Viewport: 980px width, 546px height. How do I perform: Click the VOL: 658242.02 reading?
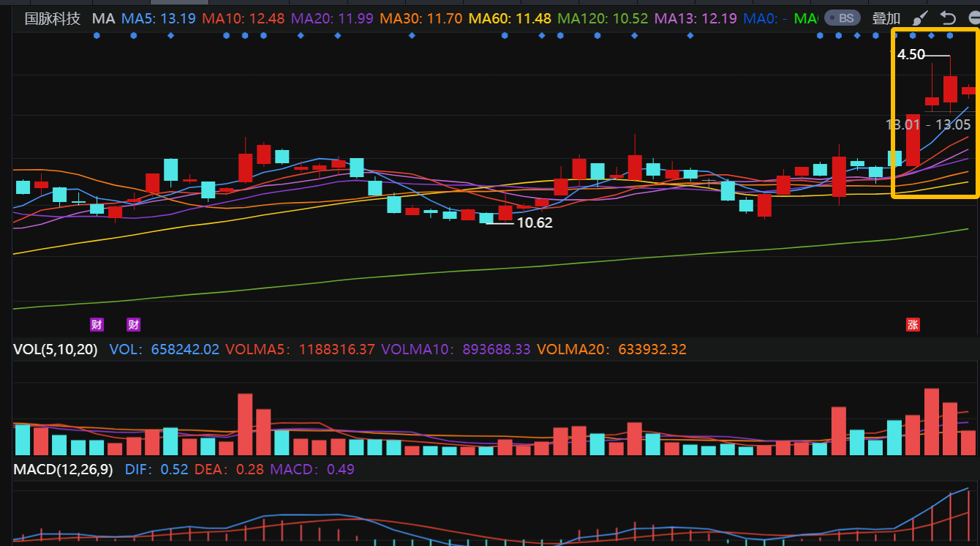click(x=164, y=350)
